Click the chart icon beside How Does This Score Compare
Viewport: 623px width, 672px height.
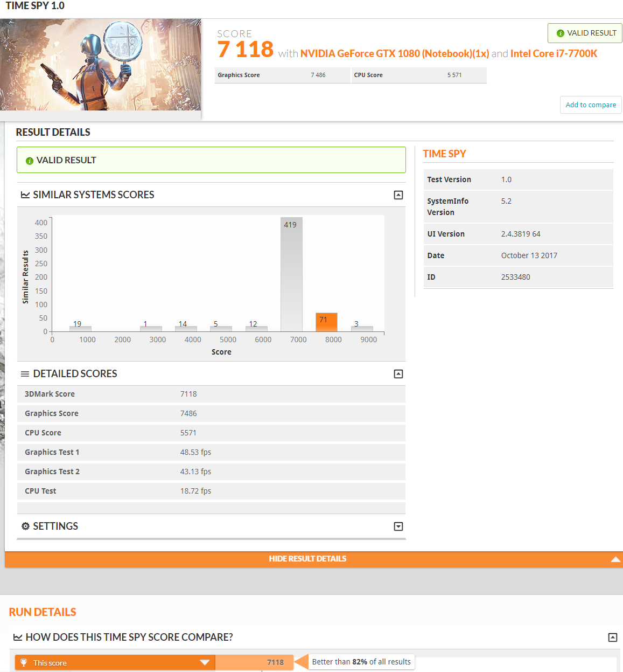18,638
